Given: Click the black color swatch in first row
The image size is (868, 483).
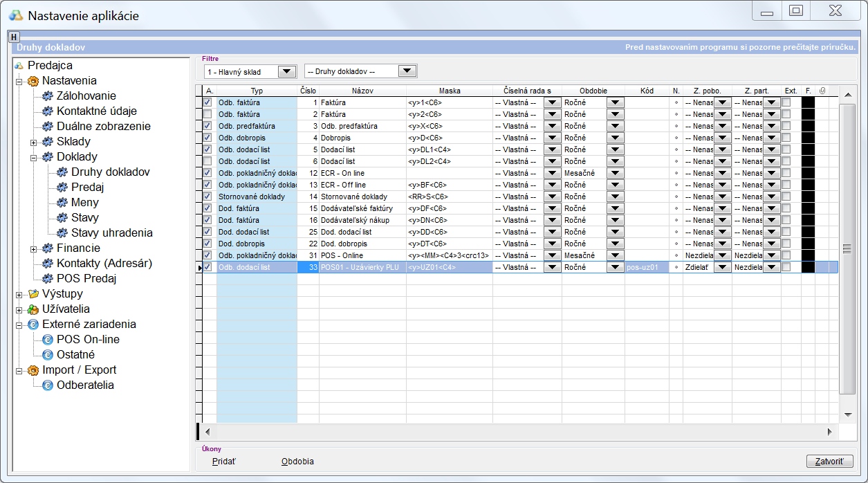Looking at the screenshot, I should tap(808, 102).
